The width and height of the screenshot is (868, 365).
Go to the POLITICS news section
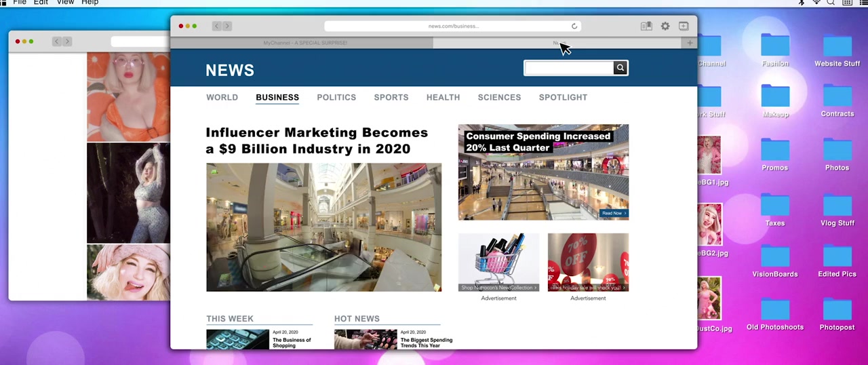(x=336, y=97)
